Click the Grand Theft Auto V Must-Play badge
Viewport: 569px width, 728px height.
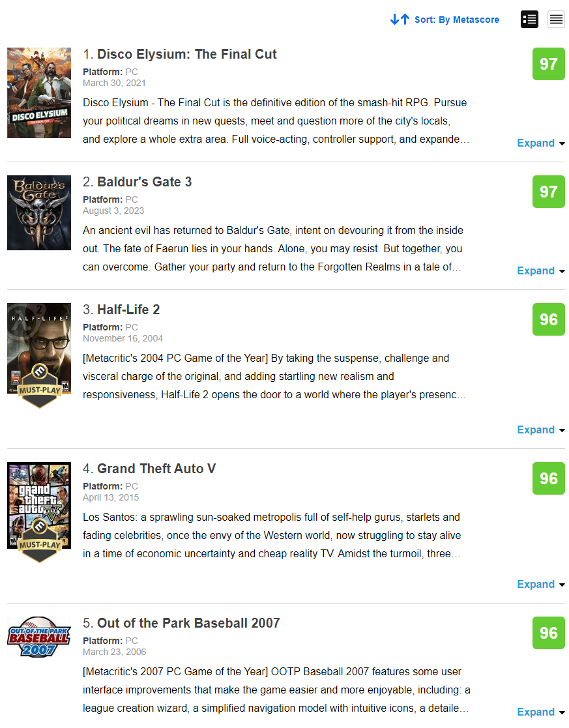pyautogui.click(x=40, y=540)
